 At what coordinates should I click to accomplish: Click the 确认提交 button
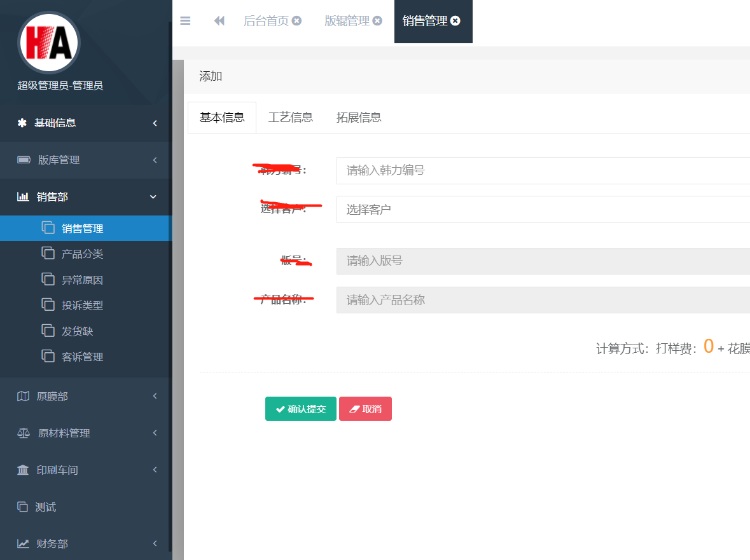pyautogui.click(x=300, y=409)
